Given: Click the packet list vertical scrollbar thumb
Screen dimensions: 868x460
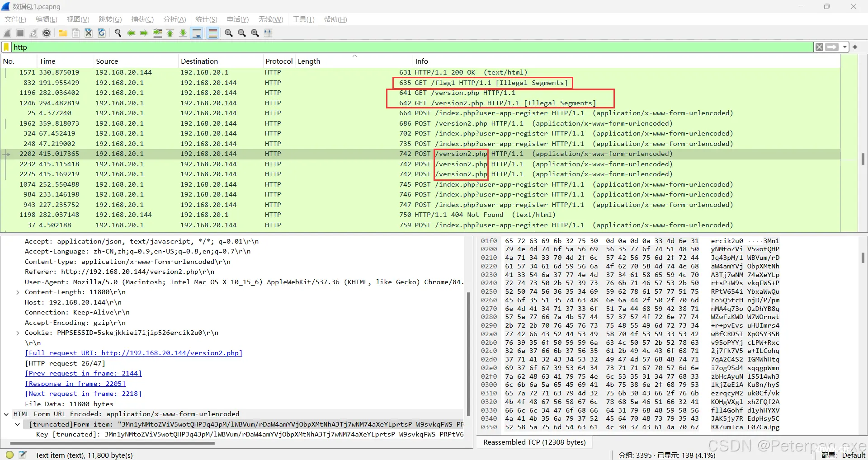Looking at the screenshot, I should point(863,159).
